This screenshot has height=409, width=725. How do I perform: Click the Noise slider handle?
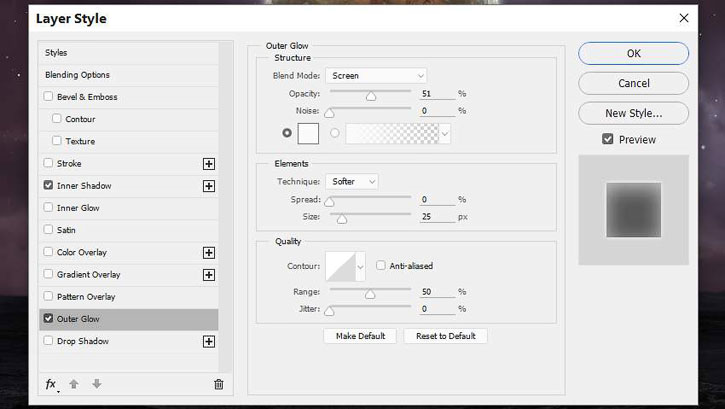tap(329, 113)
